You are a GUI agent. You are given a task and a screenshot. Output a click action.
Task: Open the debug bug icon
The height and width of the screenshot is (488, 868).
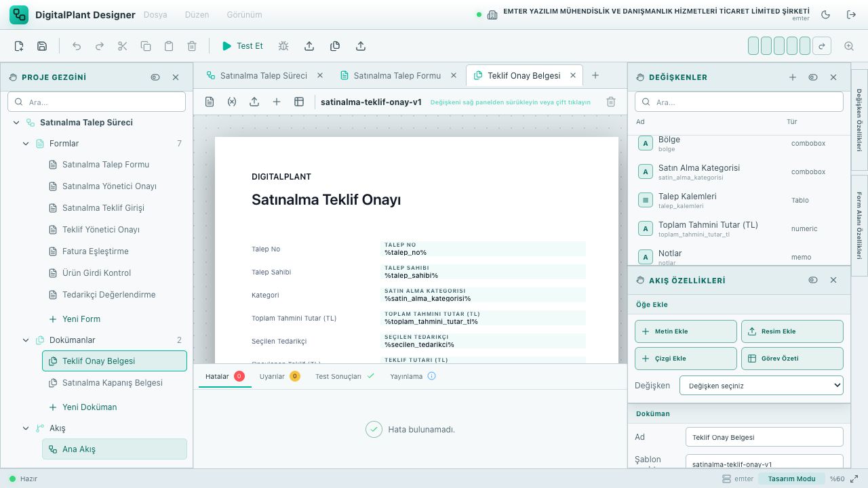pos(283,46)
